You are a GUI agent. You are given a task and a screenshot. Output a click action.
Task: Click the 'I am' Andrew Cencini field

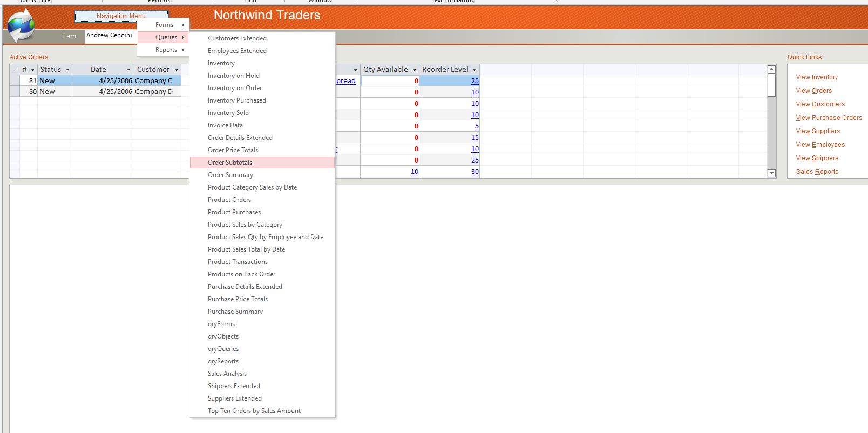pos(110,36)
